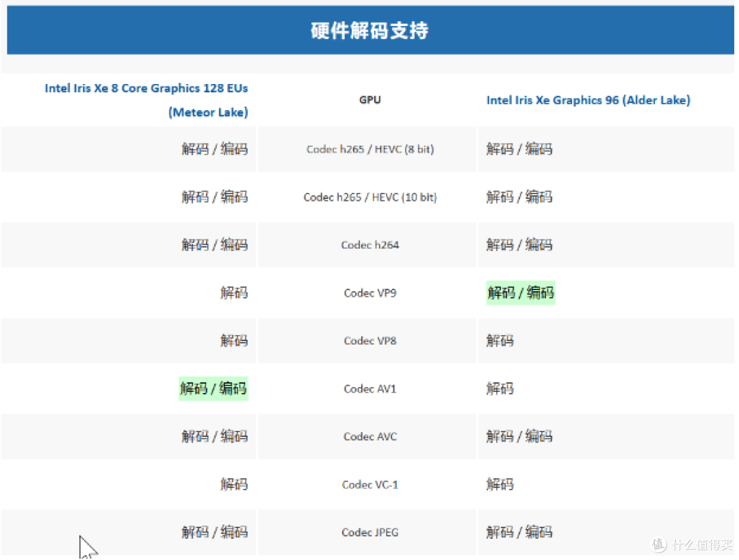Click Meteor Lake 解码 / 编码 in h264 row
This screenshot has height=560, width=739.
click(x=215, y=245)
